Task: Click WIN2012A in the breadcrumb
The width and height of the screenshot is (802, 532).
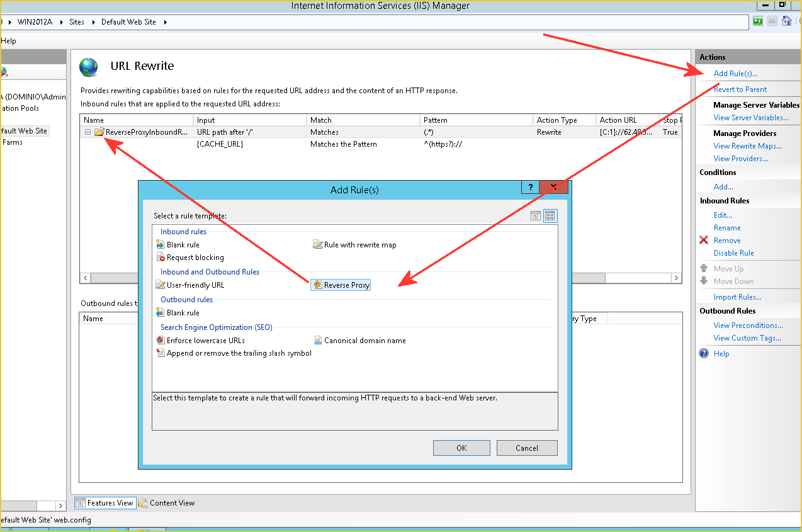Action: pyautogui.click(x=35, y=22)
